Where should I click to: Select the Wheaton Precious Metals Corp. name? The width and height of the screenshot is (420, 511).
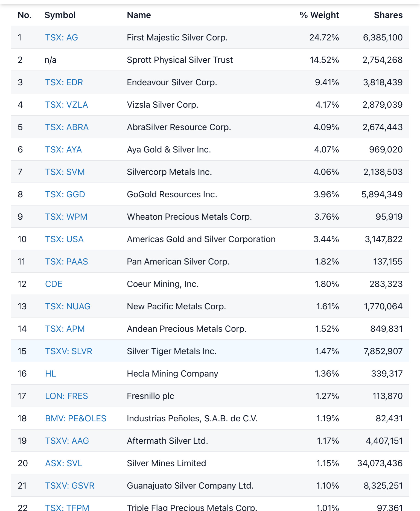(189, 217)
